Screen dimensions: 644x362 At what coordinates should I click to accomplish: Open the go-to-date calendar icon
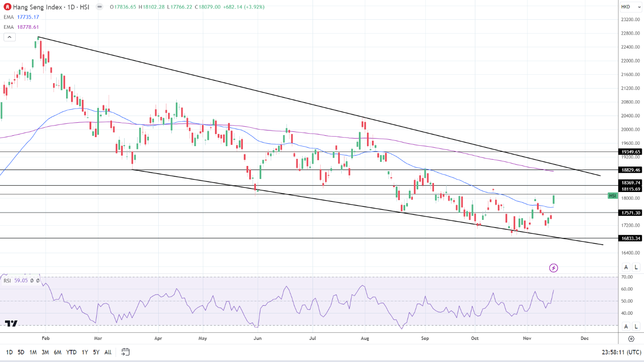tap(125, 352)
